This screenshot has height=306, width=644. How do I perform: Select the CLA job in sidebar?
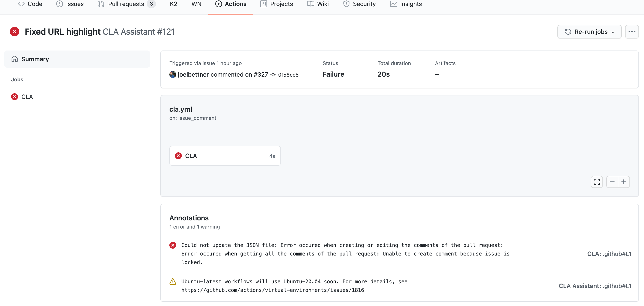(27, 97)
